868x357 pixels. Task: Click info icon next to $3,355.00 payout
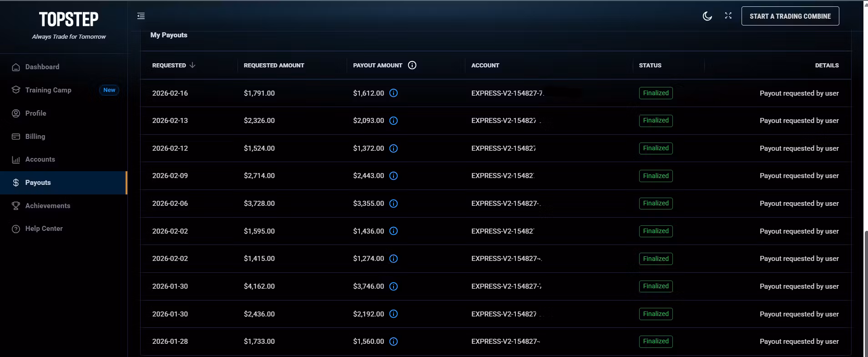point(394,204)
